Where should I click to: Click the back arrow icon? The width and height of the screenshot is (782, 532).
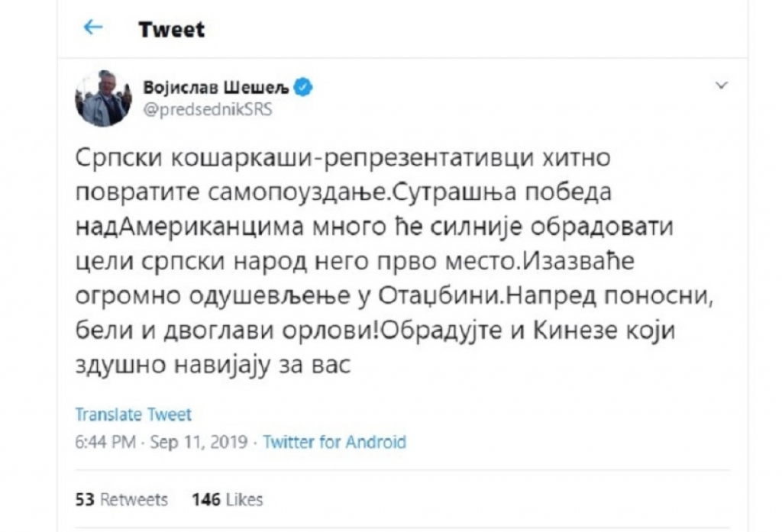pyautogui.click(x=93, y=28)
